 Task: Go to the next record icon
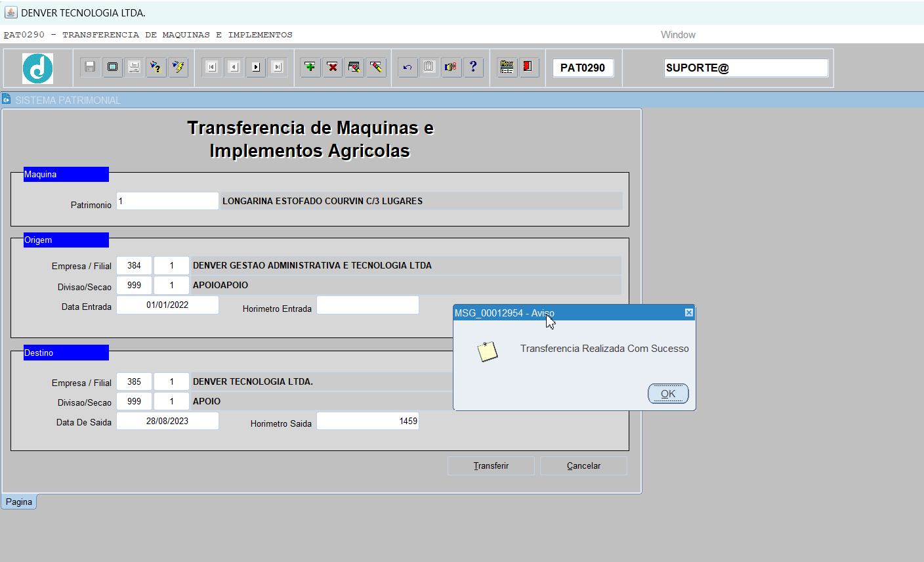pyautogui.click(x=256, y=67)
